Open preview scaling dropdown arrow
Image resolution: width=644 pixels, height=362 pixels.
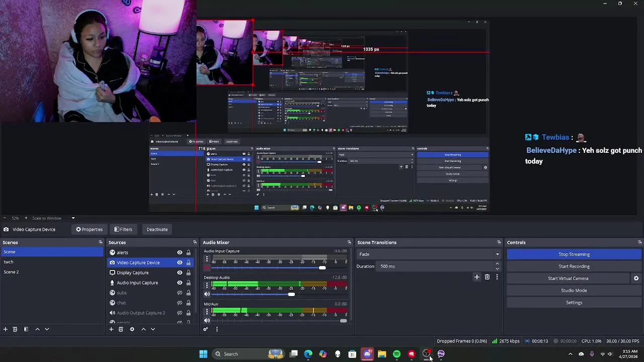pos(73,218)
